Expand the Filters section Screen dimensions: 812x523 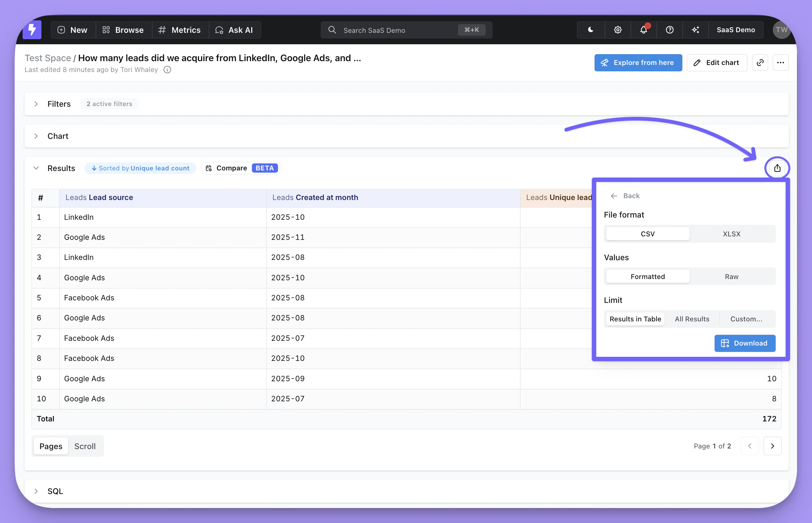(36, 104)
